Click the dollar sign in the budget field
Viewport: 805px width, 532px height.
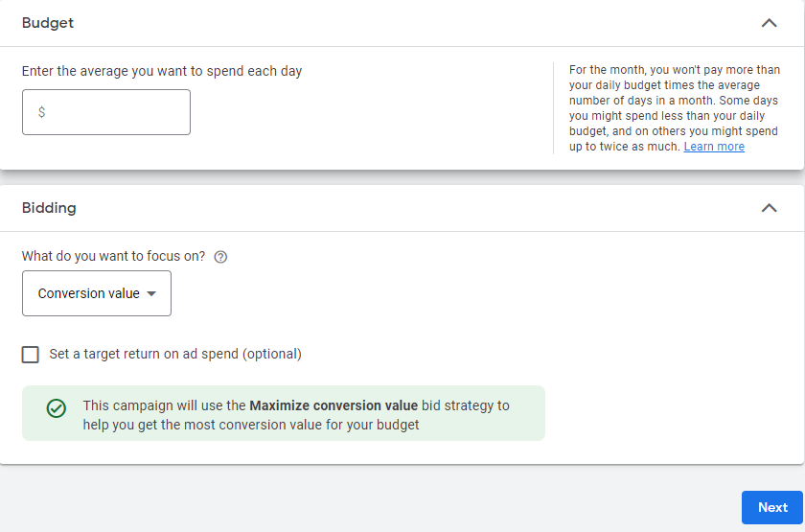click(x=41, y=112)
